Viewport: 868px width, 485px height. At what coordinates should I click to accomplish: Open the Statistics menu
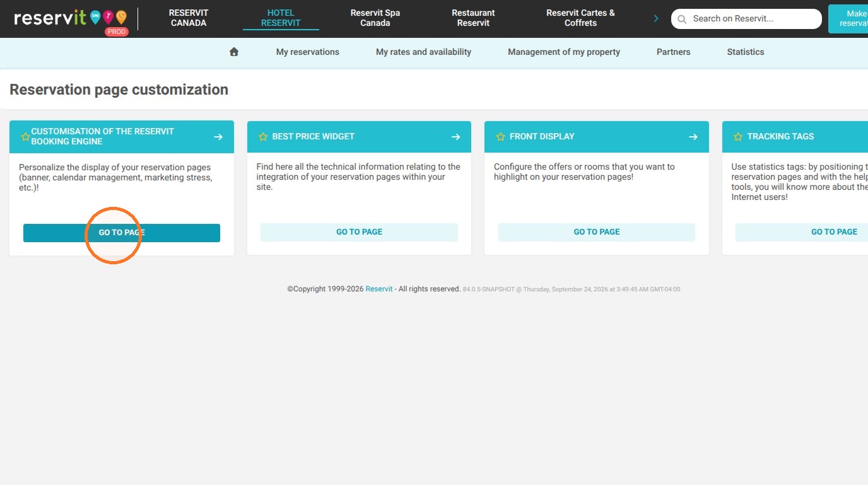(746, 52)
